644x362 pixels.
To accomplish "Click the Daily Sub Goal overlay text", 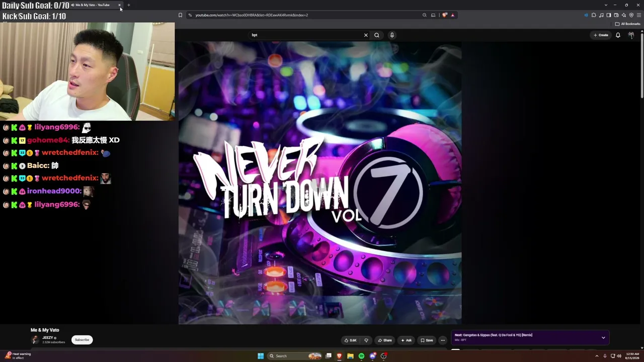I will (x=36, y=6).
